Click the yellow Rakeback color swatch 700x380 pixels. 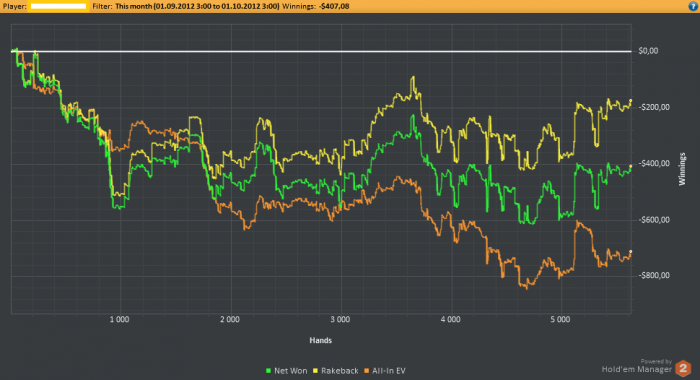click(x=316, y=371)
